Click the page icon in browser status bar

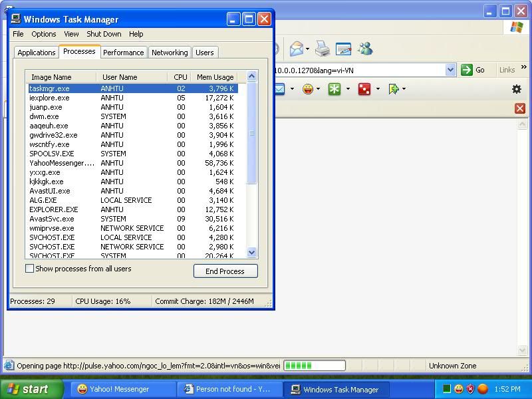pyautogui.click(x=9, y=365)
